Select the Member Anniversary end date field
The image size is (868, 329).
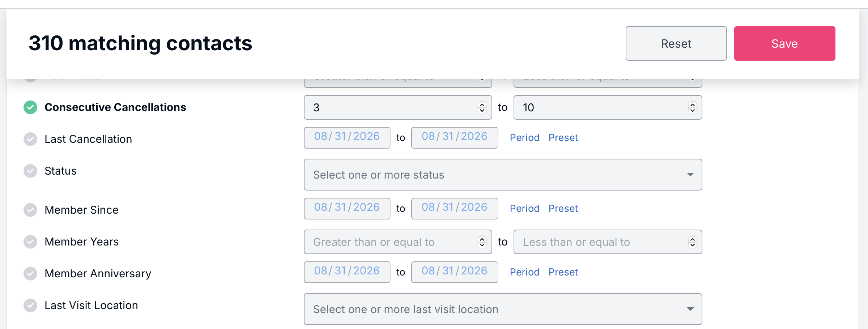click(455, 272)
